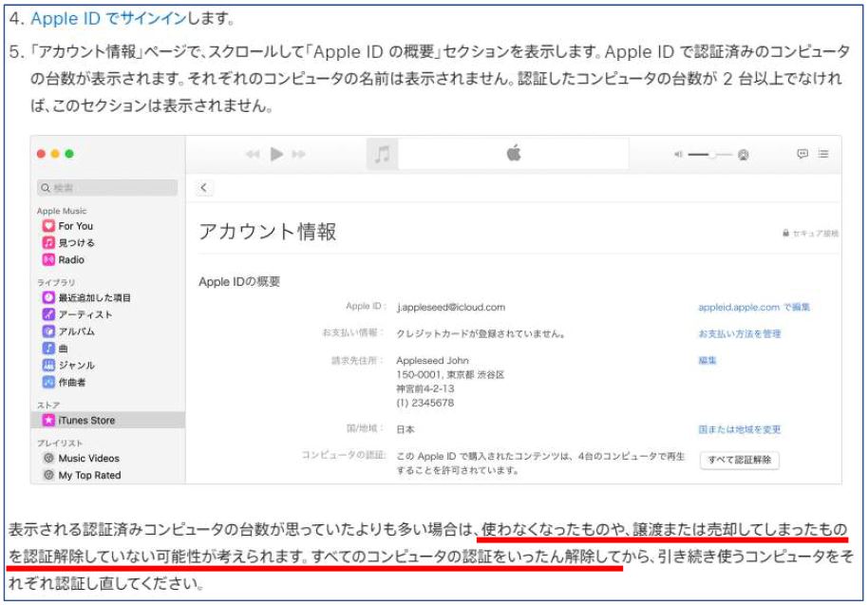Open 作曲者 in library
Screen dimensions: 868x605
[x=72, y=382]
